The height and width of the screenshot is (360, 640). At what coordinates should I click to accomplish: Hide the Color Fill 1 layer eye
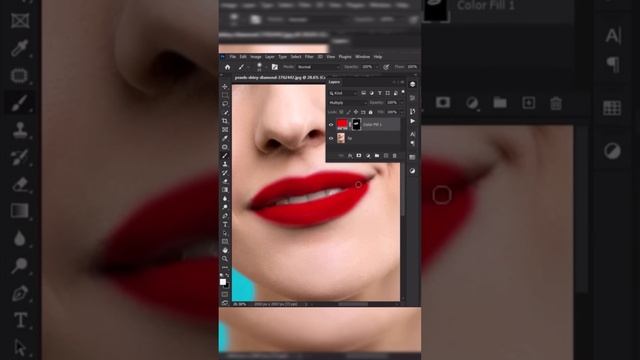pos(331,124)
